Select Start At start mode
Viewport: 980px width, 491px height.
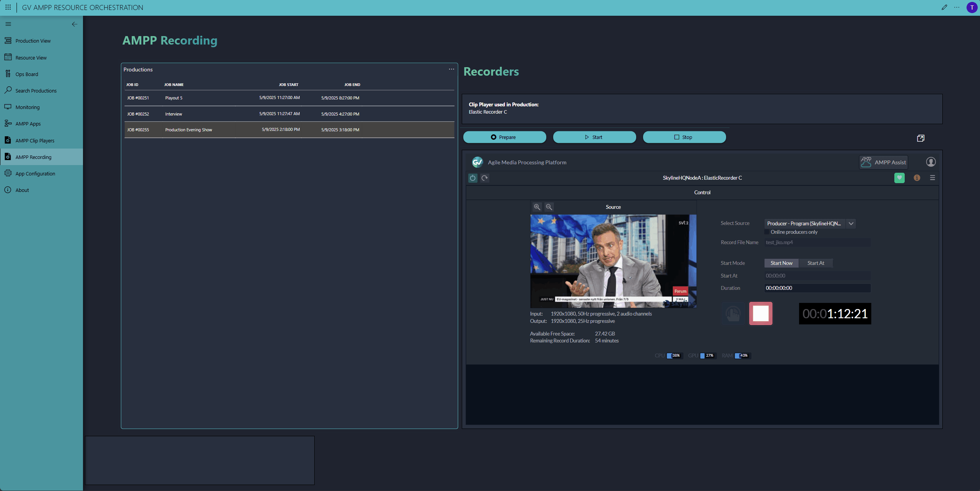click(x=816, y=263)
